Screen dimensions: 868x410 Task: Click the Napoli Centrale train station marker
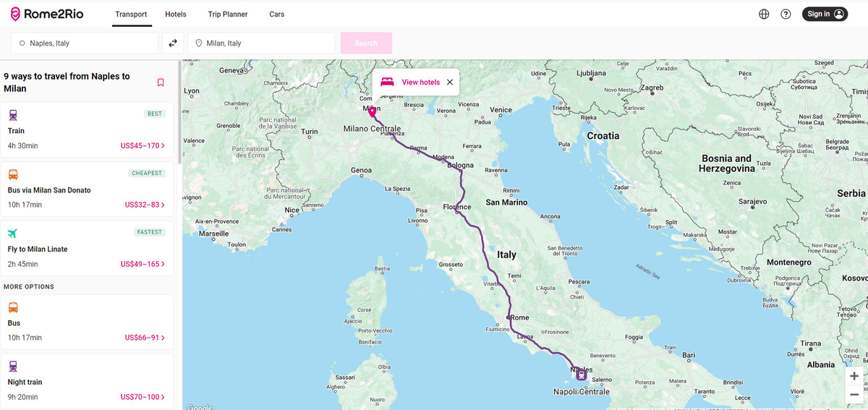tap(582, 375)
